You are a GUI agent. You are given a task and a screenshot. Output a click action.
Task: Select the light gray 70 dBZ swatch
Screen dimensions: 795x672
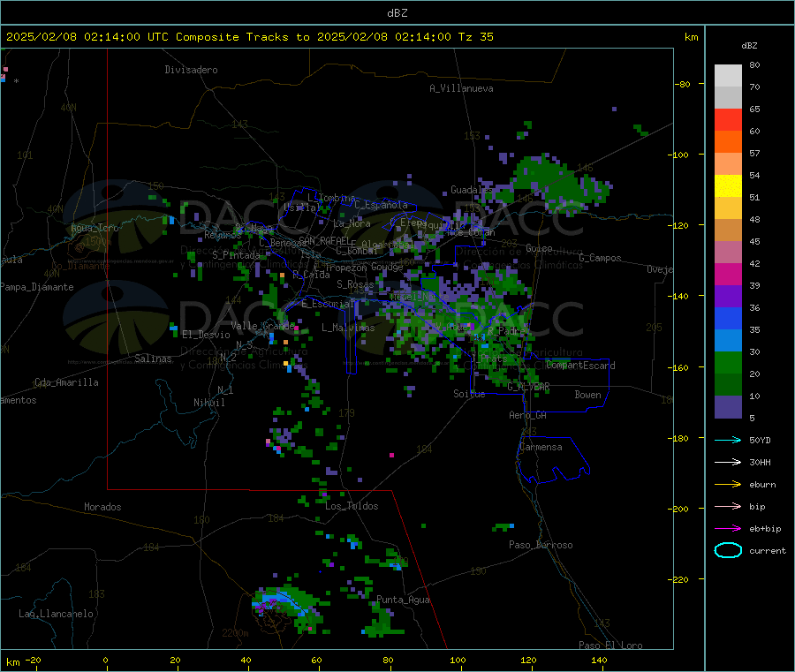tap(728, 76)
